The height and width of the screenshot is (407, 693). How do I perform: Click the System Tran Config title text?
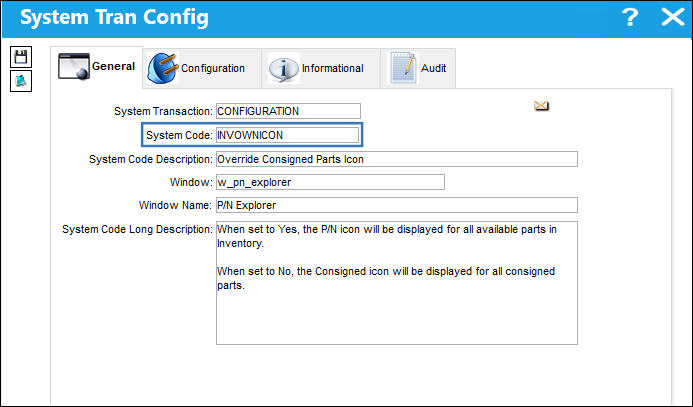(114, 18)
